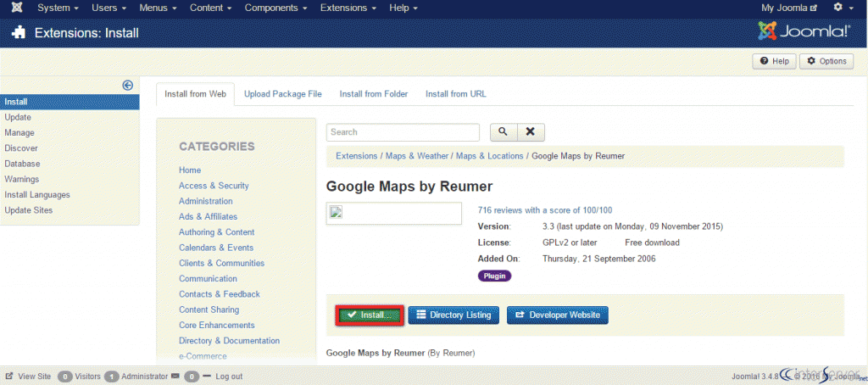
Task: Select Access & Security category
Action: coord(214,186)
